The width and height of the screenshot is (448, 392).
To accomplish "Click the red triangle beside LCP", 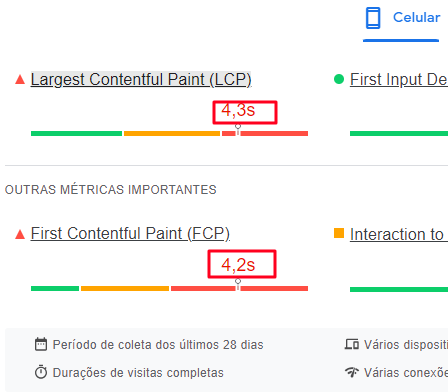I will (x=20, y=80).
